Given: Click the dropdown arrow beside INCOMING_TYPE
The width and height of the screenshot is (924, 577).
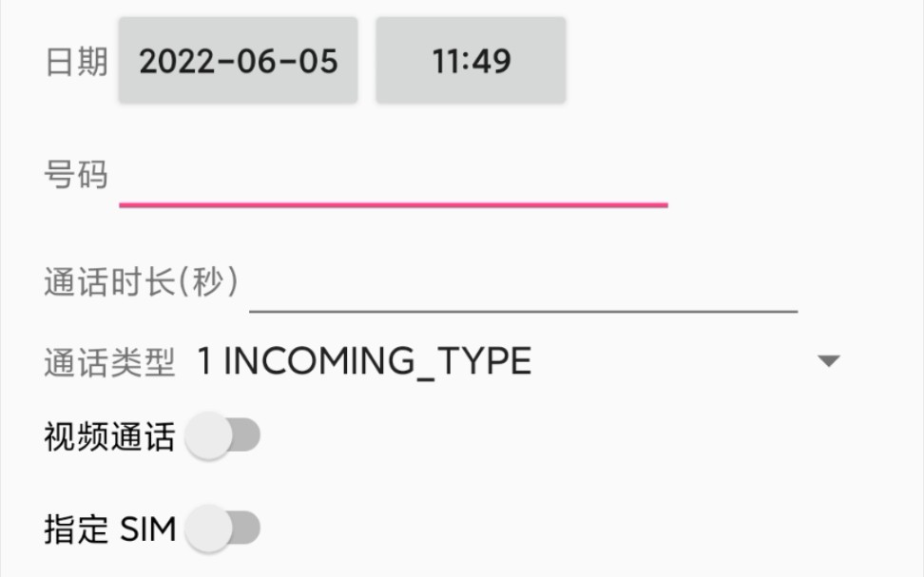Looking at the screenshot, I should coord(829,361).
